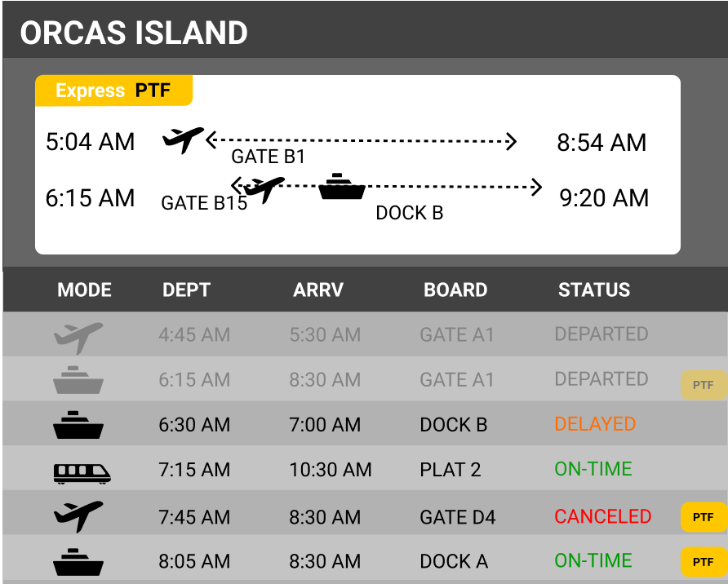Select the grayed airplane icon for 4:45 AM

tap(78, 338)
